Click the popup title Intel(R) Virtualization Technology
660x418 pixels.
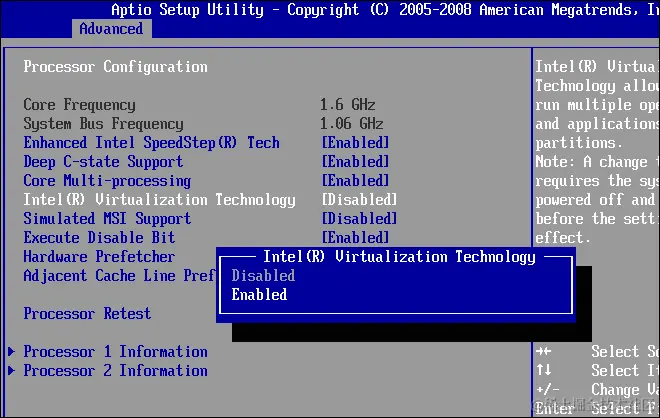point(399,256)
